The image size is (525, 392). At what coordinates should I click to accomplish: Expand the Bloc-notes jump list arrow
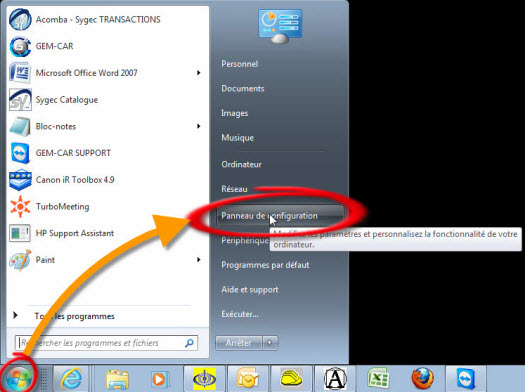point(199,126)
